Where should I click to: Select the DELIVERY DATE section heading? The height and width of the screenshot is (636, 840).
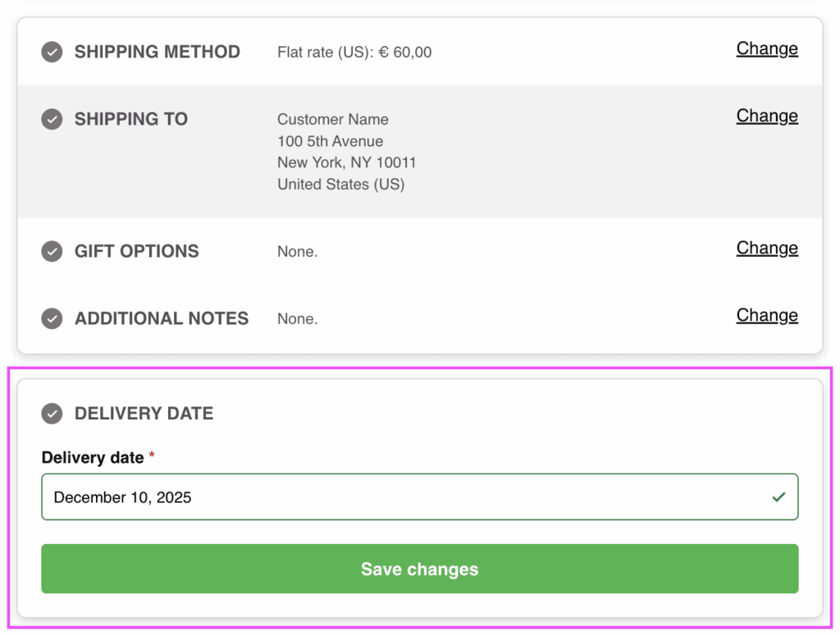pyautogui.click(x=144, y=414)
